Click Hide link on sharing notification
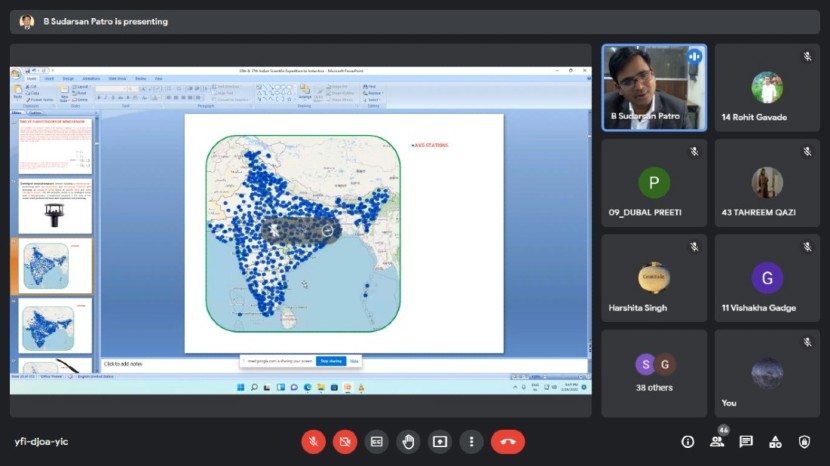Image resolution: width=830 pixels, height=466 pixels. pos(354,361)
